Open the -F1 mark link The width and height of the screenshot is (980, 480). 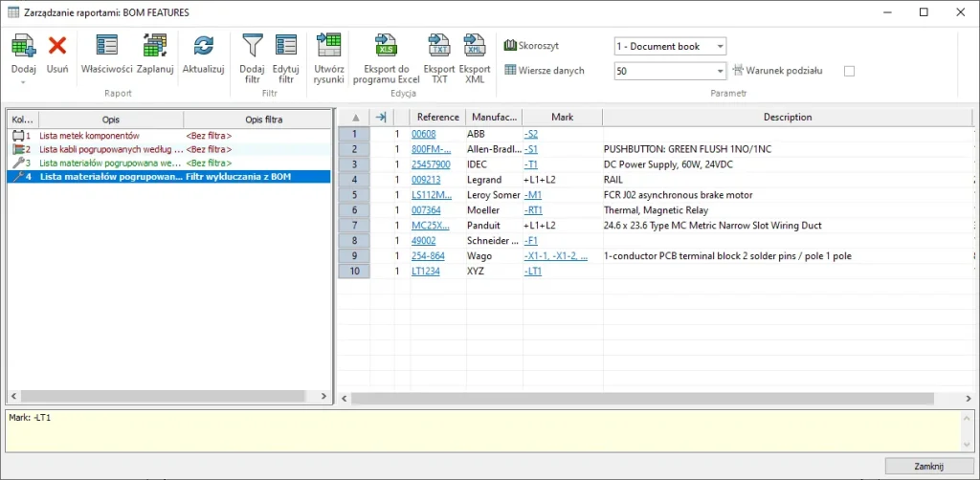click(530, 240)
